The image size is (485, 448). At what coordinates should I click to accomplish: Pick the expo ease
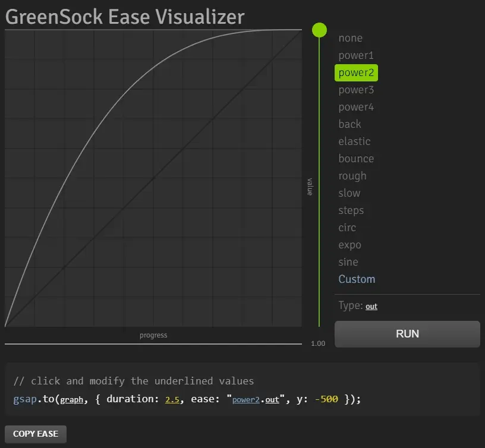349,245
